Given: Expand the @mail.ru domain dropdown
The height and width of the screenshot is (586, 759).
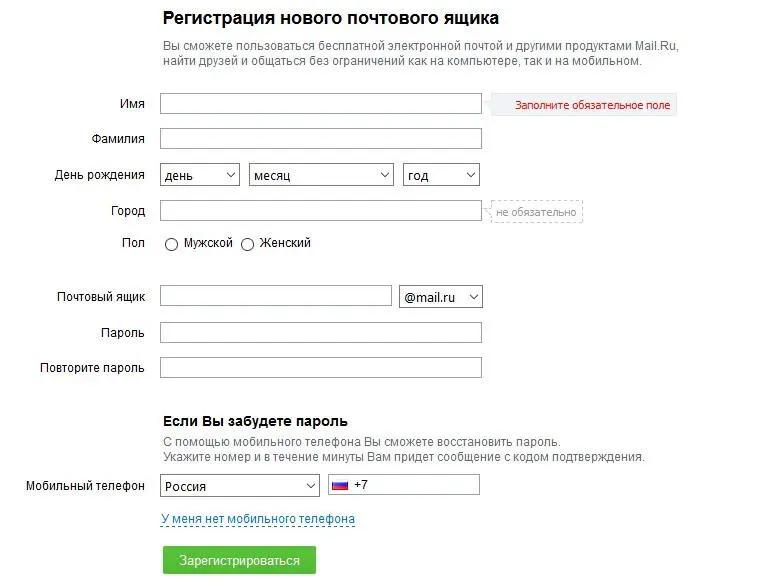Looking at the screenshot, I should [x=441, y=297].
